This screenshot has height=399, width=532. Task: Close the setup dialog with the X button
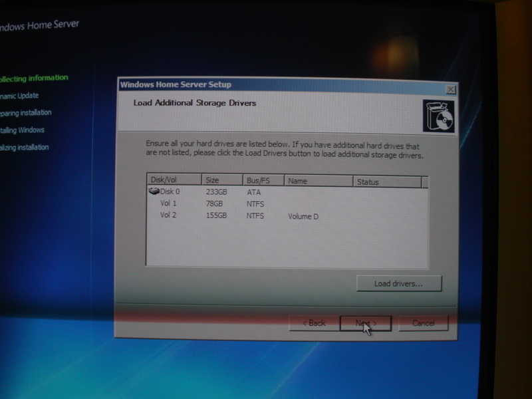(x=451, y=90)
